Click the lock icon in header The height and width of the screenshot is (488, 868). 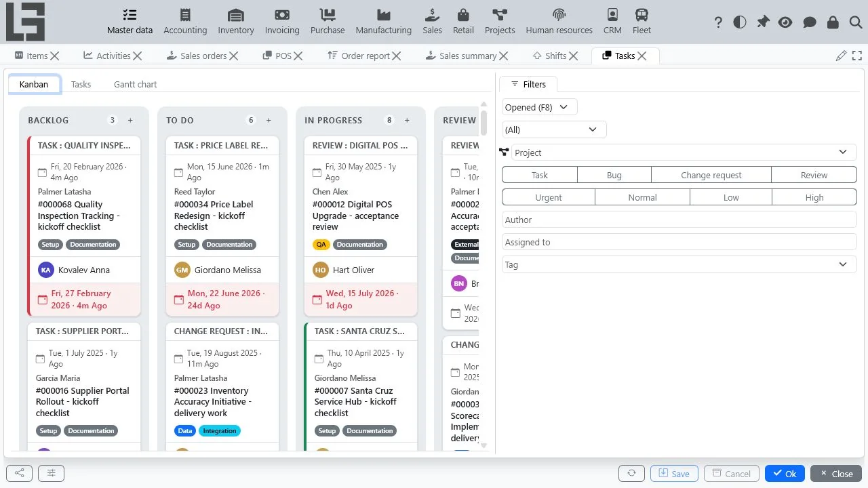833,22
